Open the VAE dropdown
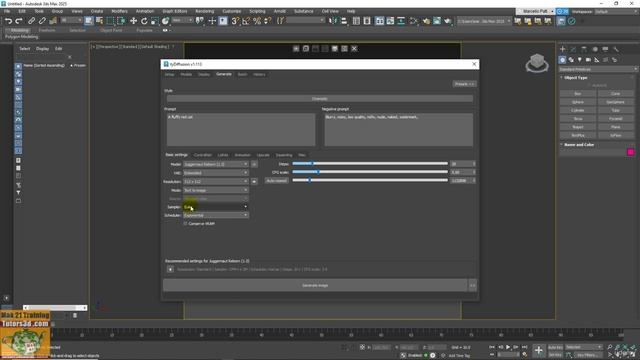 click(x=216, y=173)
